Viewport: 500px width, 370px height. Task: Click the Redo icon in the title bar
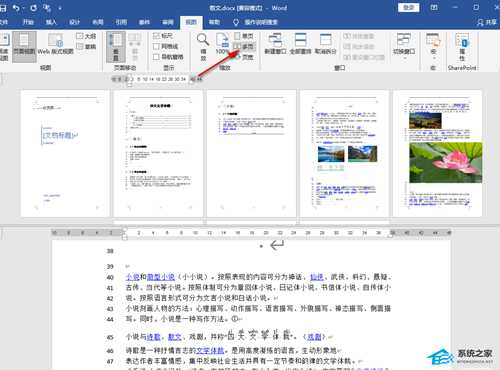point(34,8)
